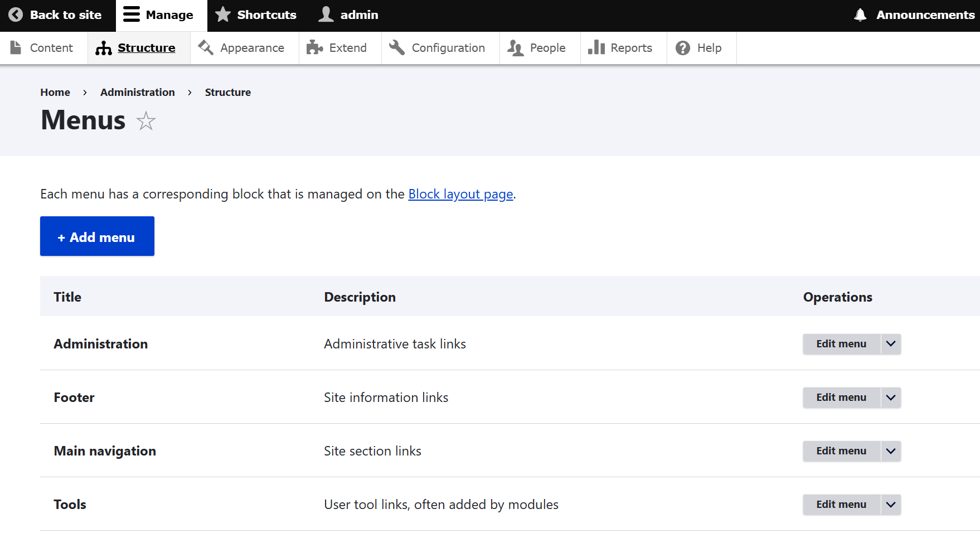Open the Content admin tab
The height and width of the screenshot is (538, 980).
[43, 48]
